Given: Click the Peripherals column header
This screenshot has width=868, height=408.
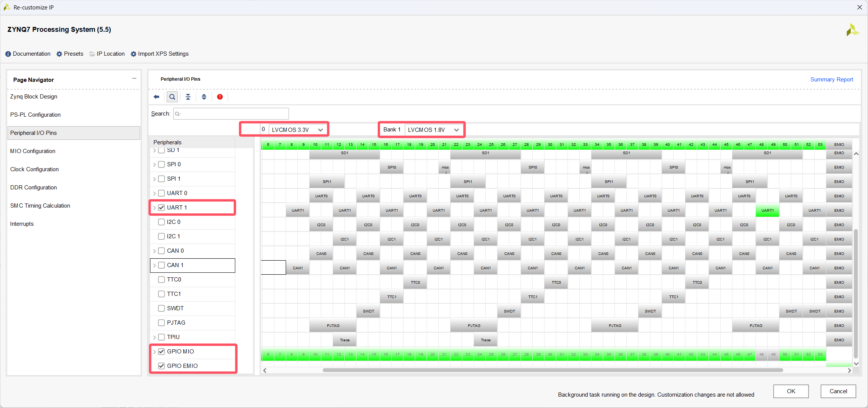Looking at the screenshot, I should tap(193, 142).
